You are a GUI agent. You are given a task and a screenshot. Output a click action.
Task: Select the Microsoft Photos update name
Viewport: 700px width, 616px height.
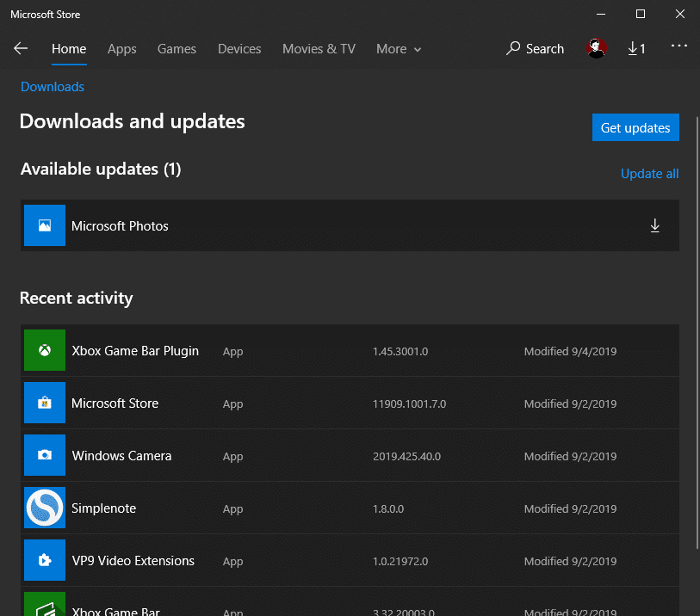(120, 226)
